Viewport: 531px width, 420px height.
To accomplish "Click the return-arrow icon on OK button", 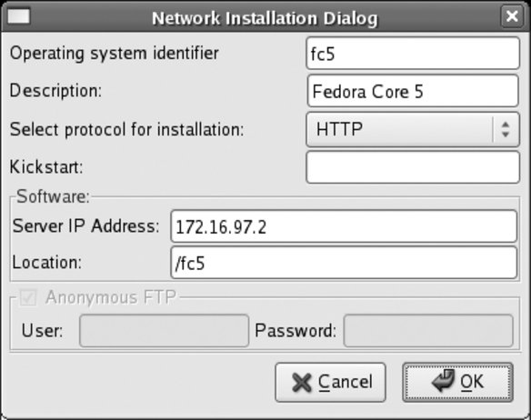I will 443,380.
